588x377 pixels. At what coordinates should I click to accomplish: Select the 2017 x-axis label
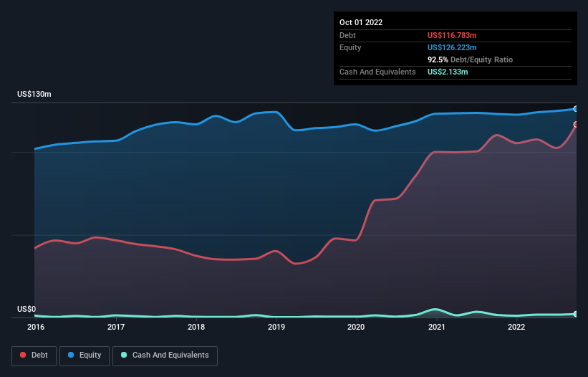pyautogui.click(x=116, y=327)
